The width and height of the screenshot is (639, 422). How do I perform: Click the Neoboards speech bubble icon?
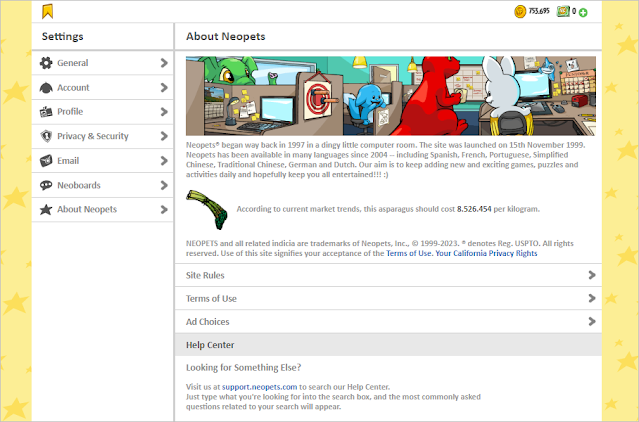coord(46,185)
